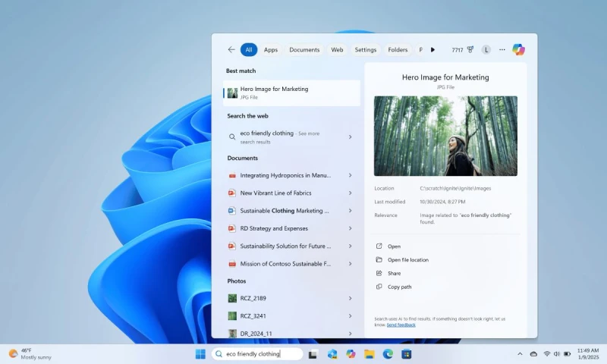This screenshot has height=364, width=607.
Task: Expand chevron for Sustainable Clothing Marketing
Action: click(350, 211)
